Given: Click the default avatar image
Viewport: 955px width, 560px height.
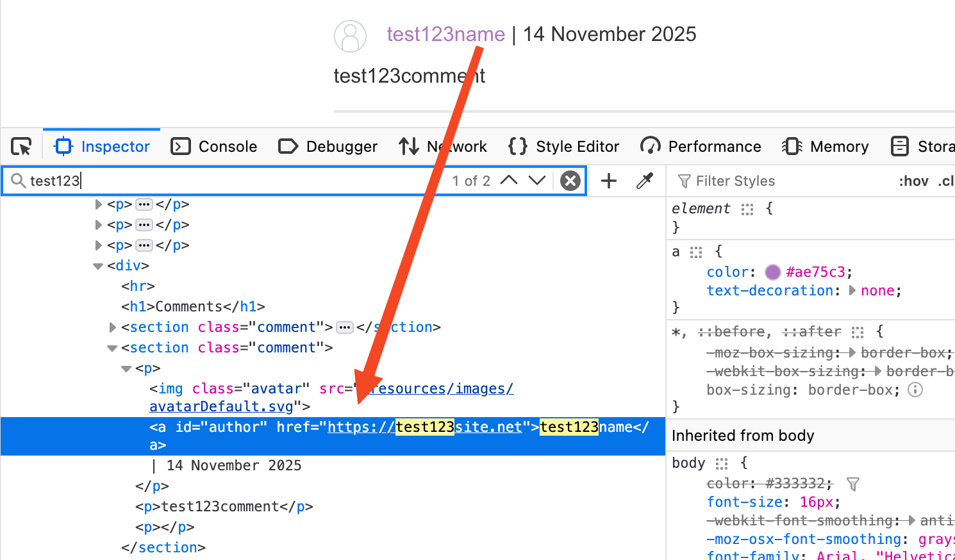Looking at the screenshot, I should 350,36.
